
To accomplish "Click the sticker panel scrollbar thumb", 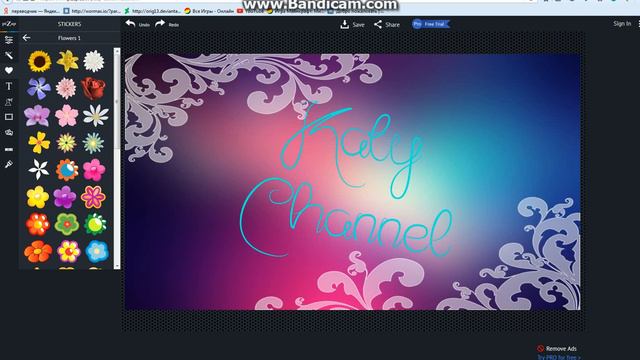I will [117, 101].
